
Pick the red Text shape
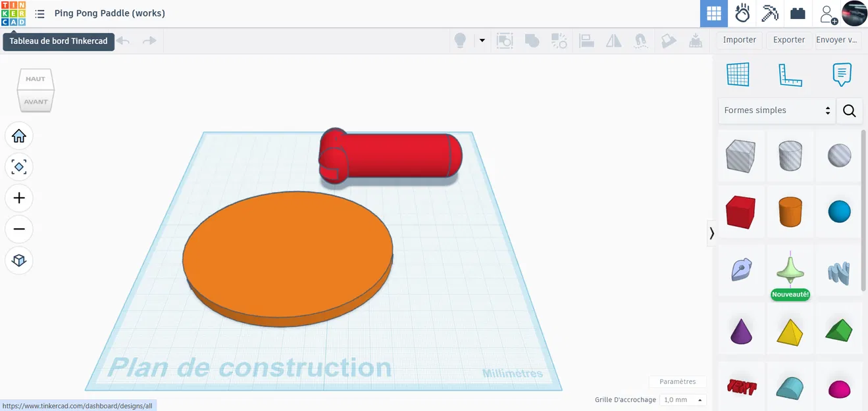tap(741, 387)
